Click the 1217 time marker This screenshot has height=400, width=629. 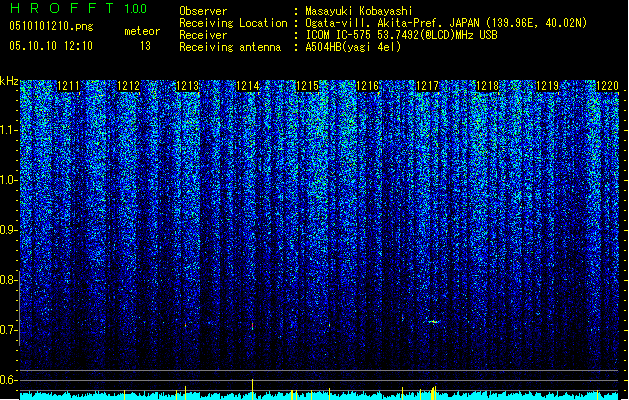click(428, 86)
